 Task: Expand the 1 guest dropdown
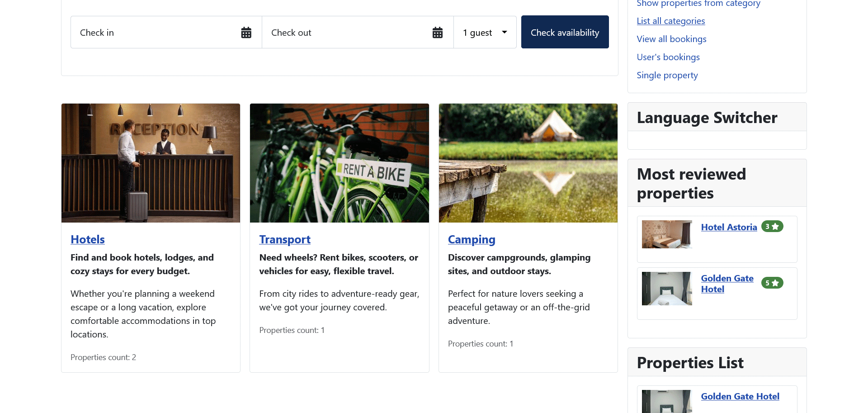[x=485, y=32]
